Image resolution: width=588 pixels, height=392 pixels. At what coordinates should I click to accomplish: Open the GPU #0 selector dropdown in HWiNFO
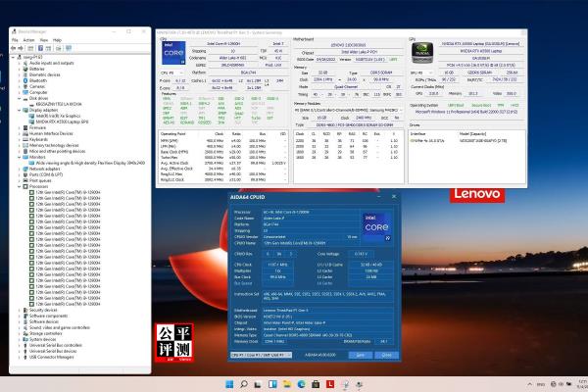(422, 73)
